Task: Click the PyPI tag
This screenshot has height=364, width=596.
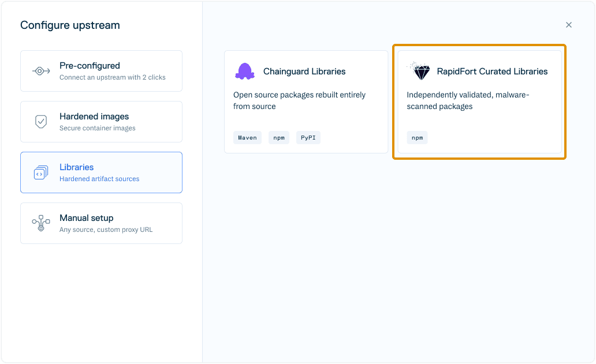Action: coord(308,138)
